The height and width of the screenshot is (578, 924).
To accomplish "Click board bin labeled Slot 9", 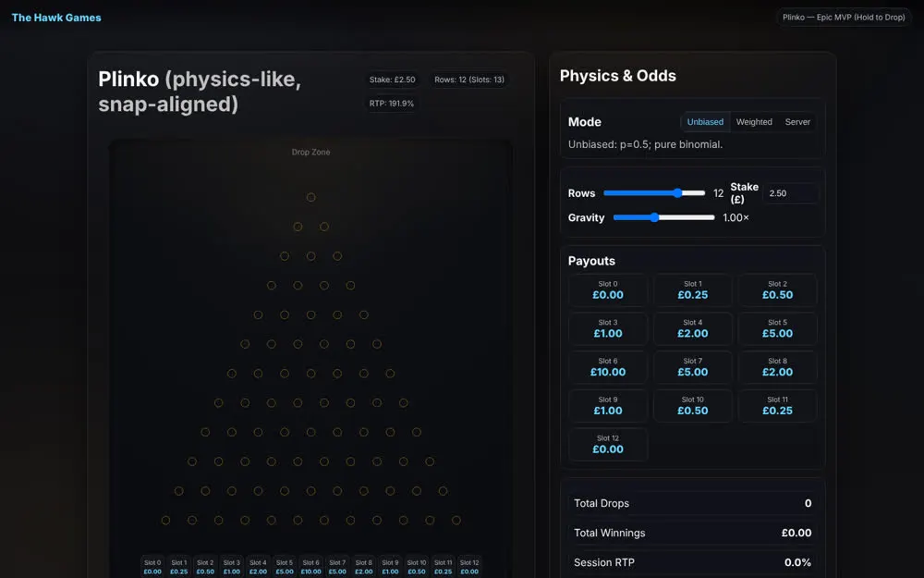I will 390,567.
